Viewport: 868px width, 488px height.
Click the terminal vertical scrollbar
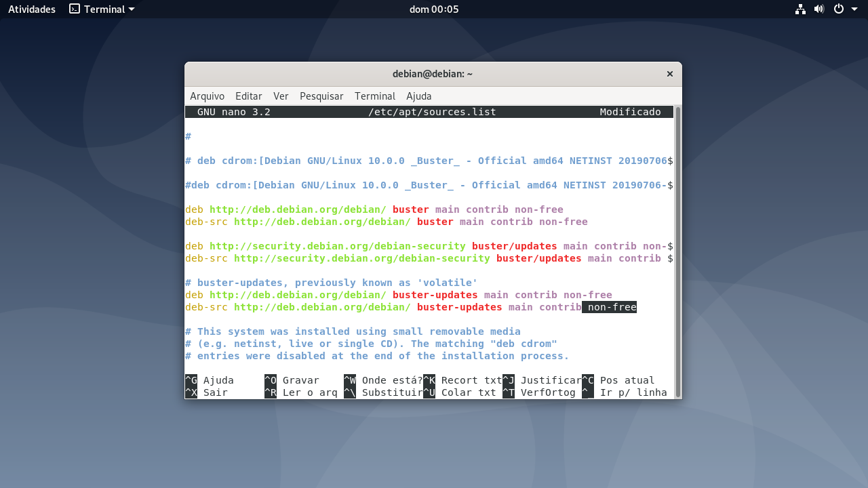[677, 252]
